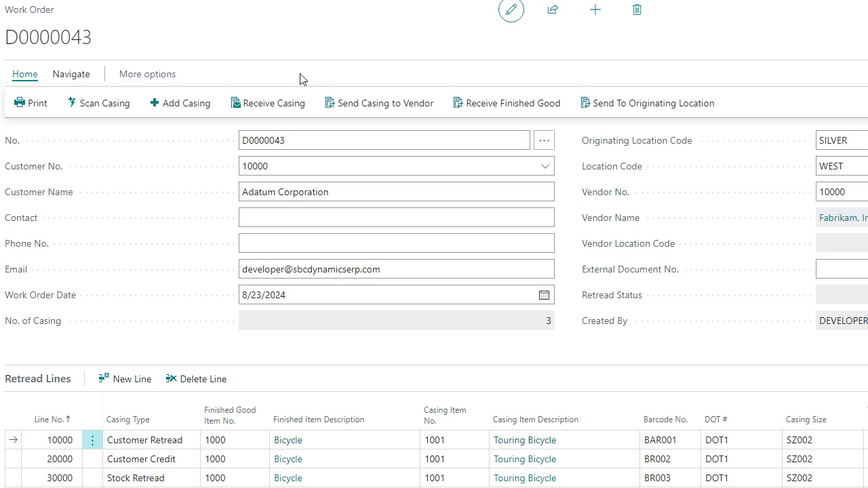Screen dimensions: 868x488
Task: Click the plus icon for new record
Action: 595,9
